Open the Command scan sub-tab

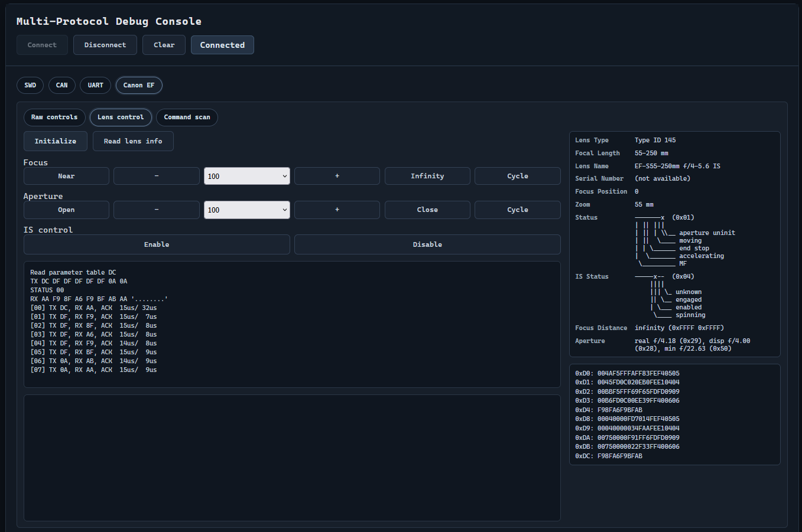point(187,118)
